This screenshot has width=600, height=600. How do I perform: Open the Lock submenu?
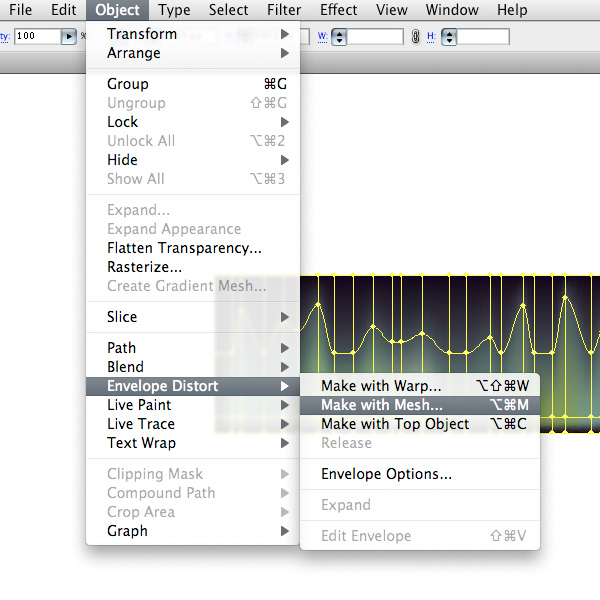click(x=193, y=122)
